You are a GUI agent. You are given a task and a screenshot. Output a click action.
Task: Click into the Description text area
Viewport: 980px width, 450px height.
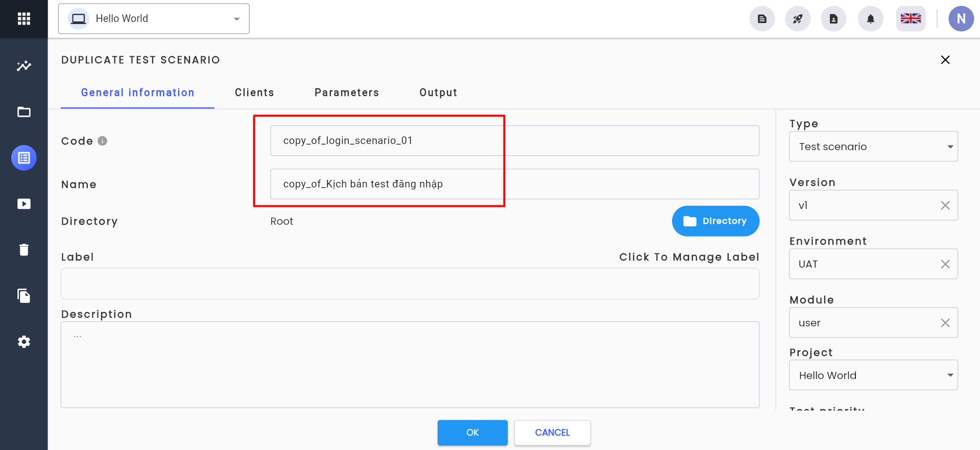(410, 365)
